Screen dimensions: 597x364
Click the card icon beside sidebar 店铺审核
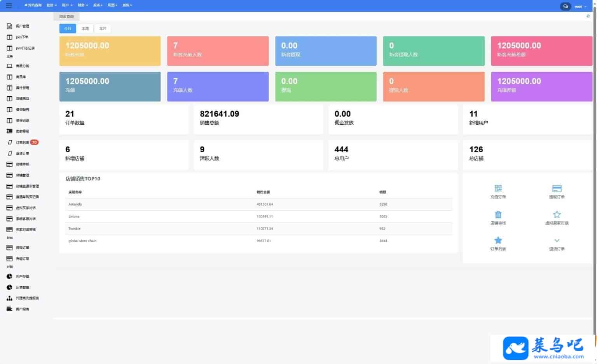pos(10,164)
